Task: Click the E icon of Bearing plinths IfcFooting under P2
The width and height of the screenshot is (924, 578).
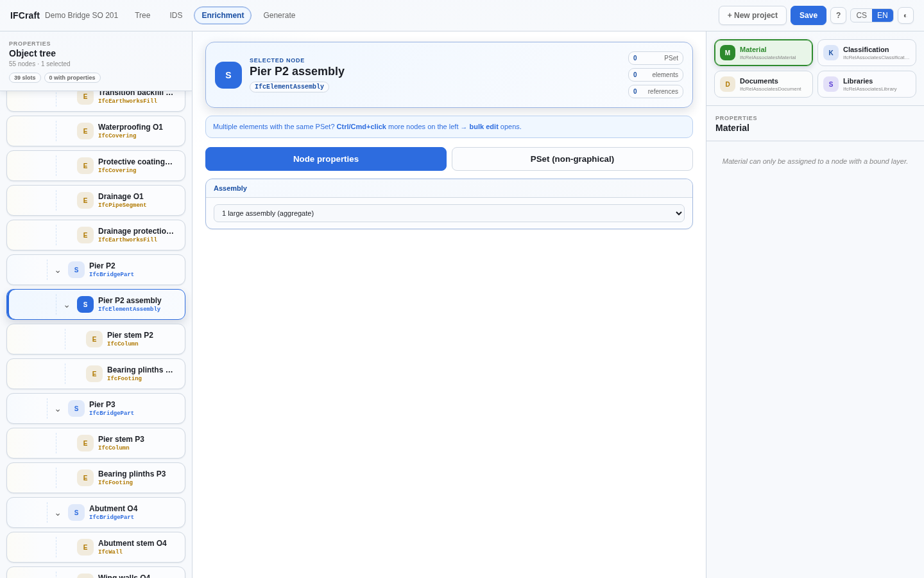Action: [x=94, y=374]
